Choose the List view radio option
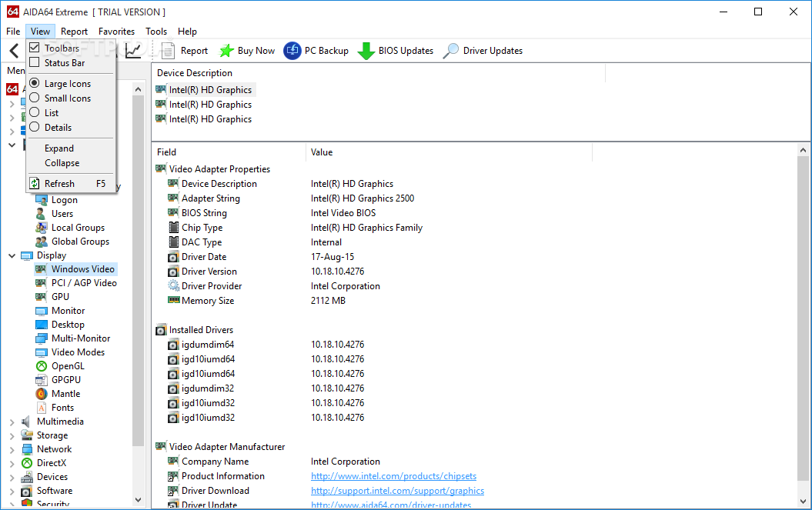This screenshot has width=812, height=510. point(34,112)
